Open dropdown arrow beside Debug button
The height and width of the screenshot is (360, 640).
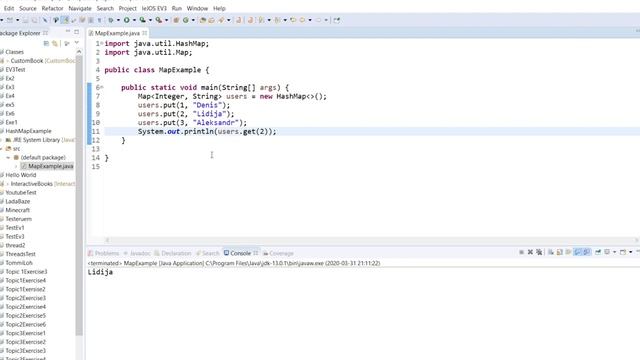coord(118,20)
